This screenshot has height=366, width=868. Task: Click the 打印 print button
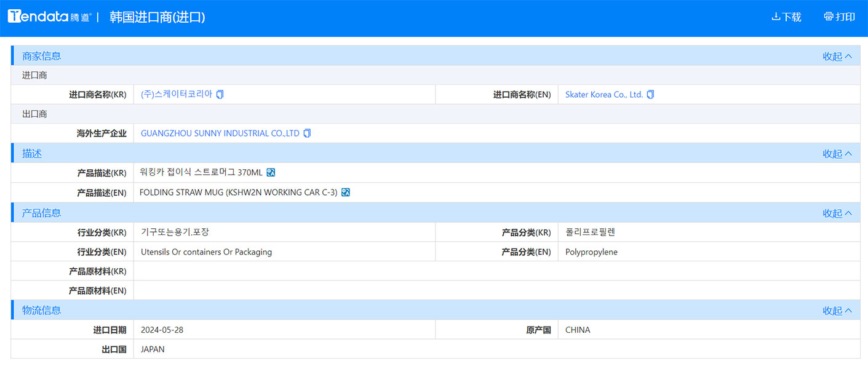pyautogui.click(x=839, y=17)
